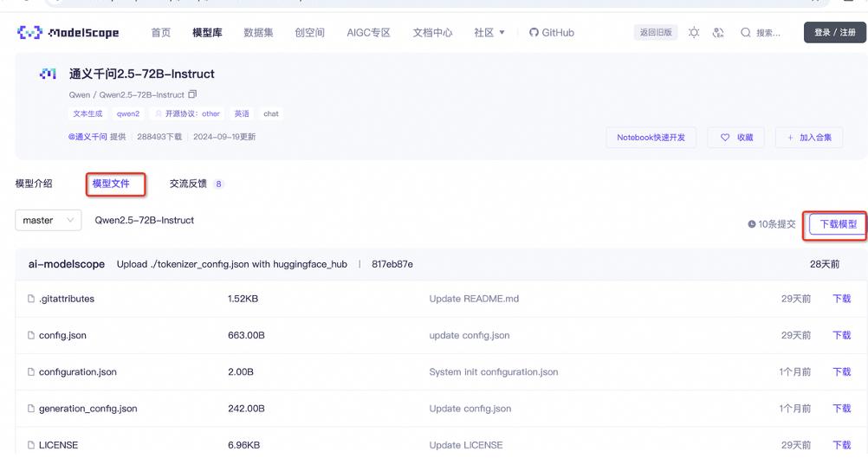Click the Qwen model avatar icon

(x=49, y=75)
